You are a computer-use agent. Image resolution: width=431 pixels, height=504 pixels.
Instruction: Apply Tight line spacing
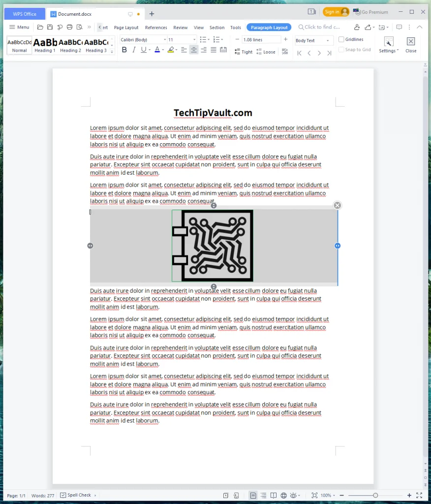click(244, 52)
